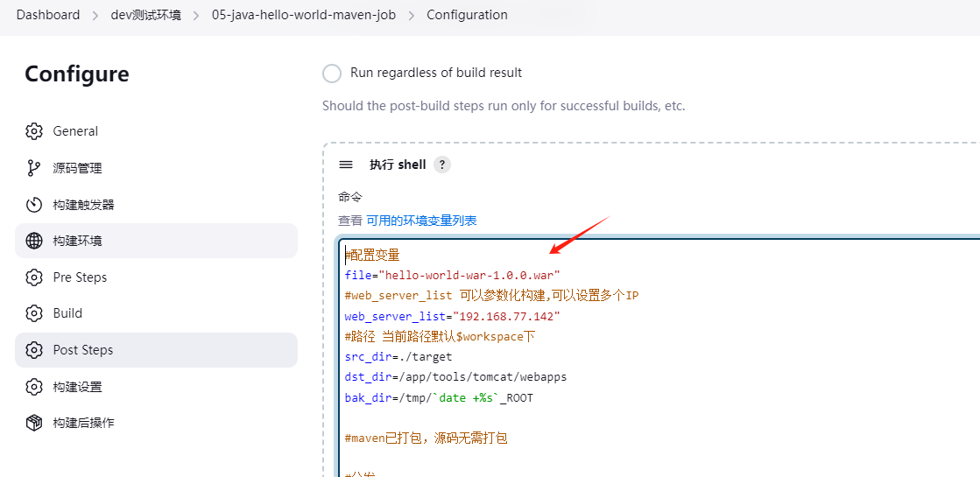The height and width of the screenshot is (477, 980).
Task: Click web_server_list="192.168.77.142" line
Action: pyautogui.click(x=453, y=317)
